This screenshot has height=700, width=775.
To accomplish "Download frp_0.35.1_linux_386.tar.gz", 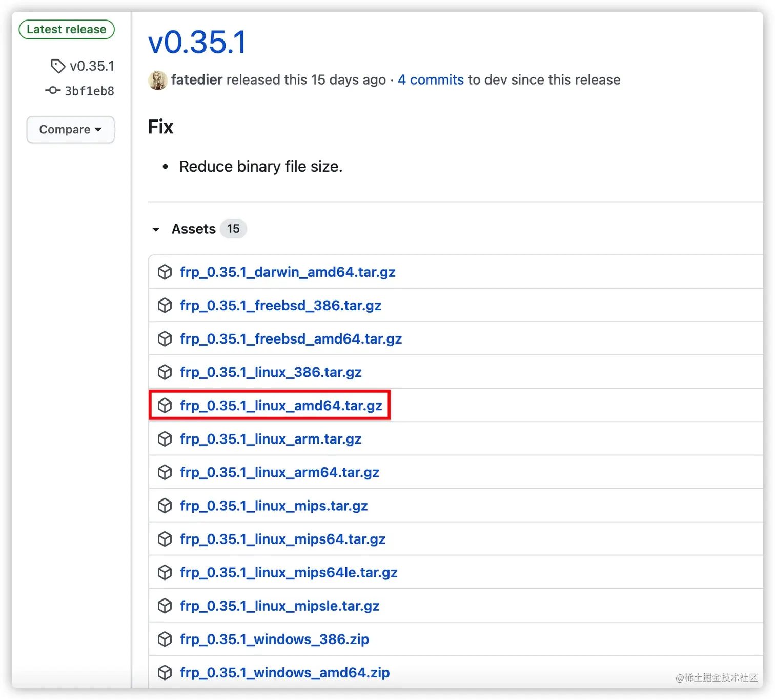I will [271, 372].
